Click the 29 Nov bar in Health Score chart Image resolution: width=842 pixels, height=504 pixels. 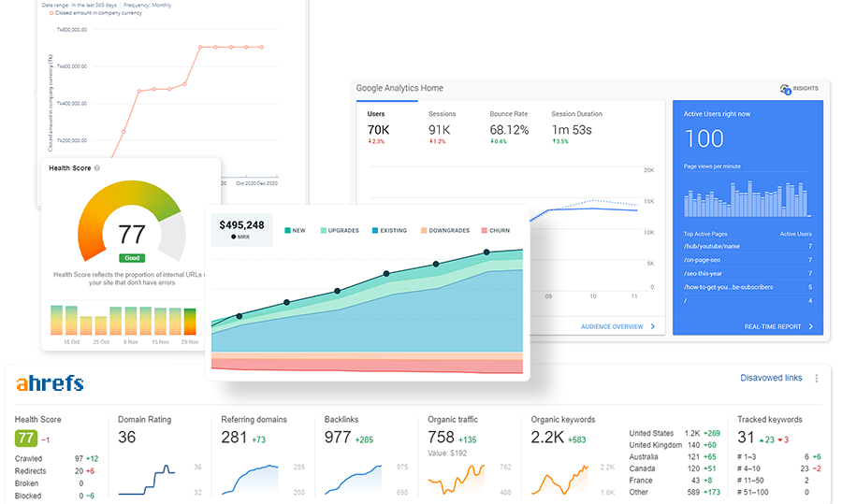pyautogui.click(x=190, y=321)
